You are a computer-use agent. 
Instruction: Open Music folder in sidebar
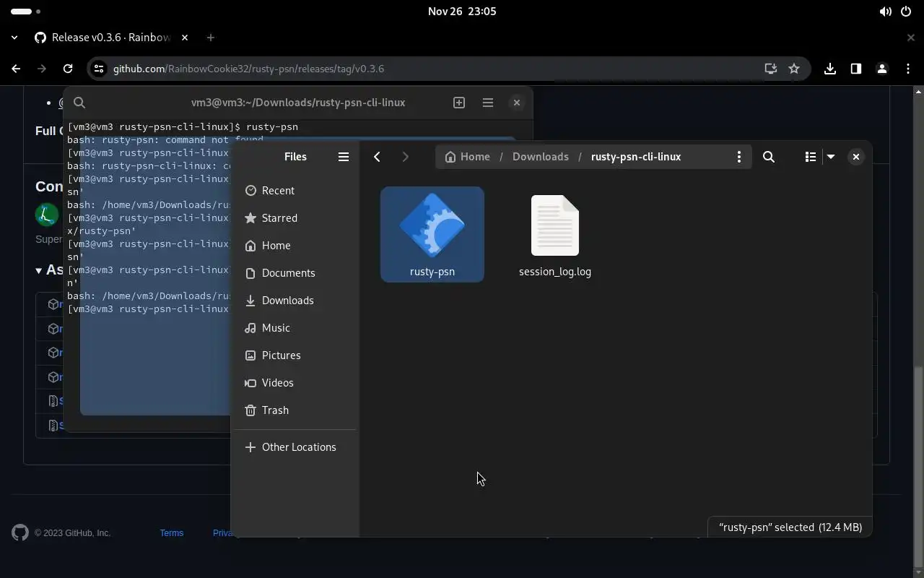click(x=296, y=328)
